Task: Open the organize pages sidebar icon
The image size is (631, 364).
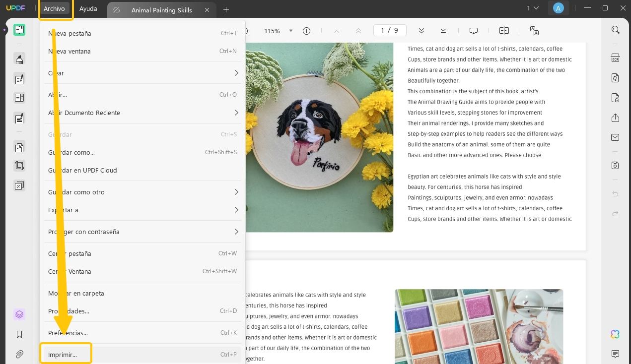Action: pos(19,98)
